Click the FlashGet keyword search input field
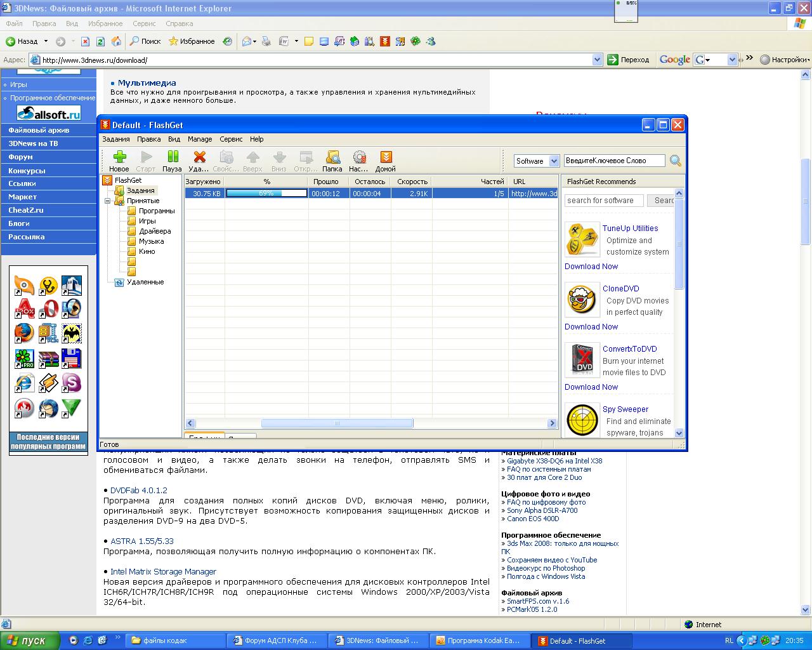 [x=614, y=161]
